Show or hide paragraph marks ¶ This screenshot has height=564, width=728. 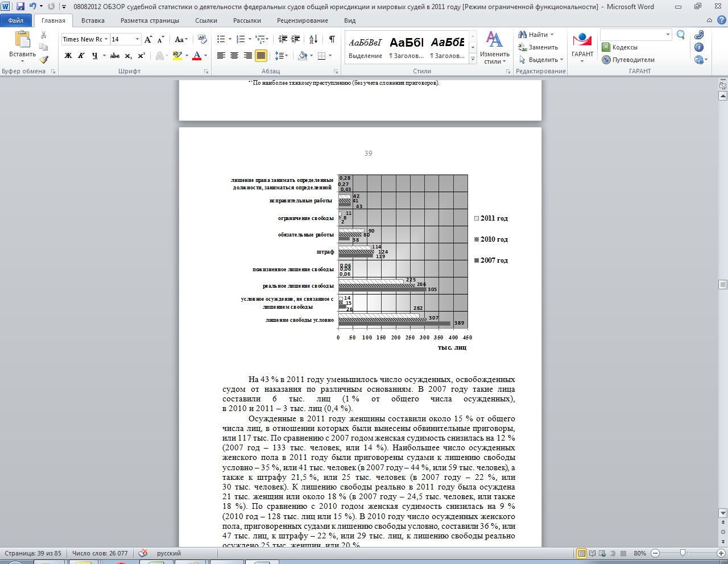332,39
